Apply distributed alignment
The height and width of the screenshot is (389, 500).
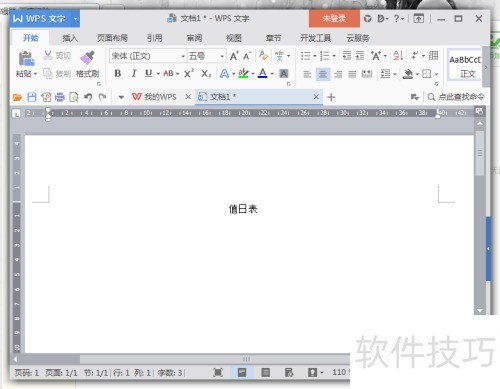coord(367,74)
